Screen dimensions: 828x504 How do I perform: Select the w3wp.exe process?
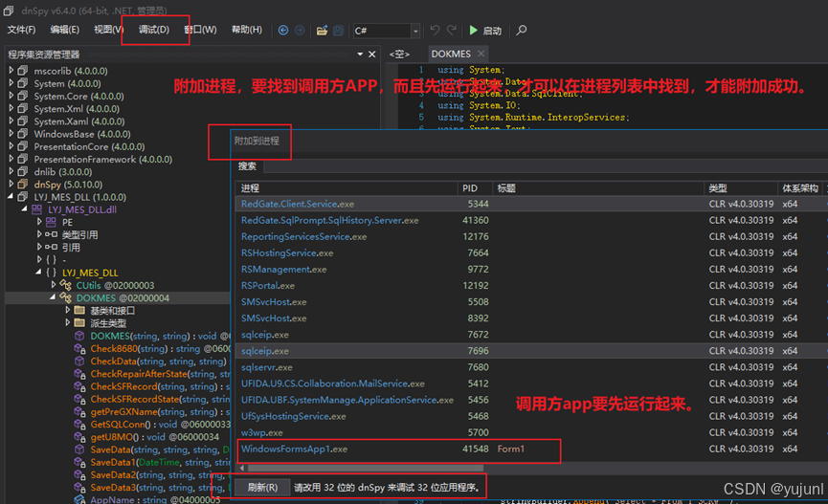tap(531, 433)
